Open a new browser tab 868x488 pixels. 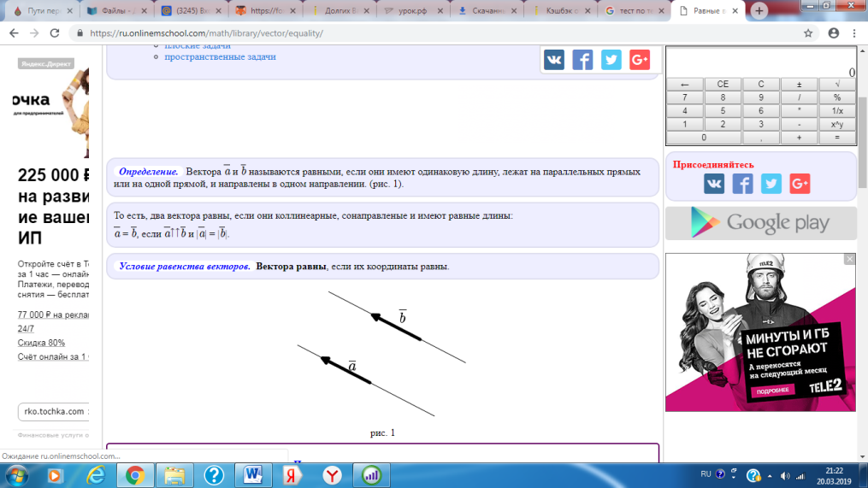point(759,11)
